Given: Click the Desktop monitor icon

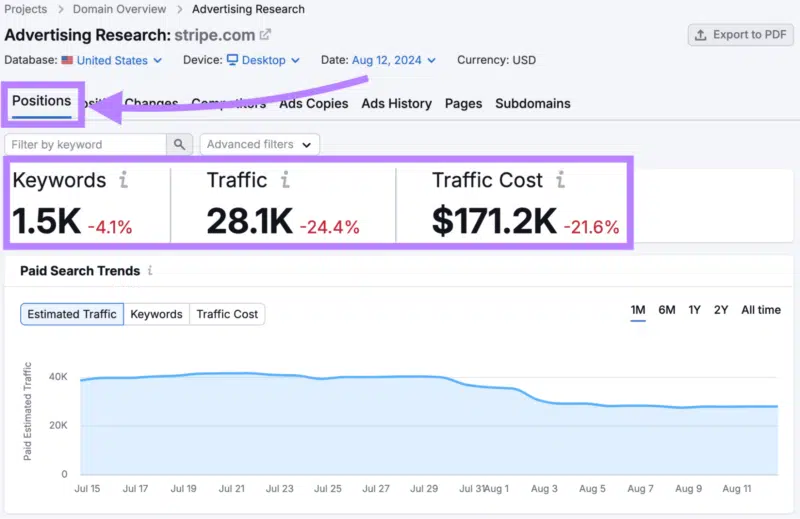Looking at the screenshot, I should pos(232,60).
